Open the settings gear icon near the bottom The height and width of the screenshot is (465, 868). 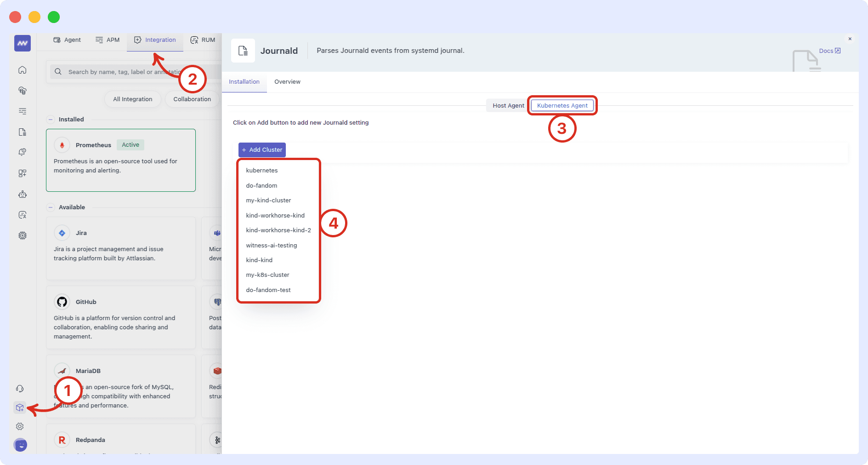pos(20,426)
